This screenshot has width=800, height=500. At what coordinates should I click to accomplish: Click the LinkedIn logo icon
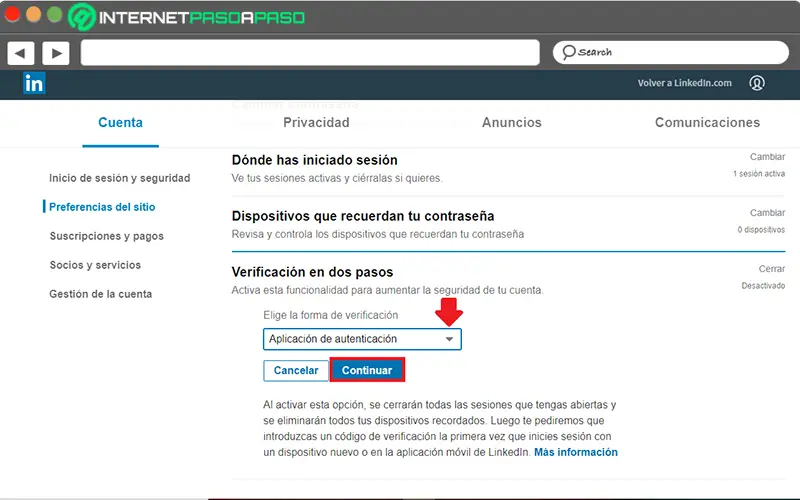click(34, 83)
